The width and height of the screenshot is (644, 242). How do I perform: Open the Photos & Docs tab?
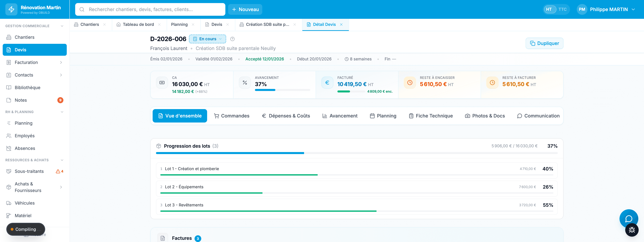(x=485, y=116)
